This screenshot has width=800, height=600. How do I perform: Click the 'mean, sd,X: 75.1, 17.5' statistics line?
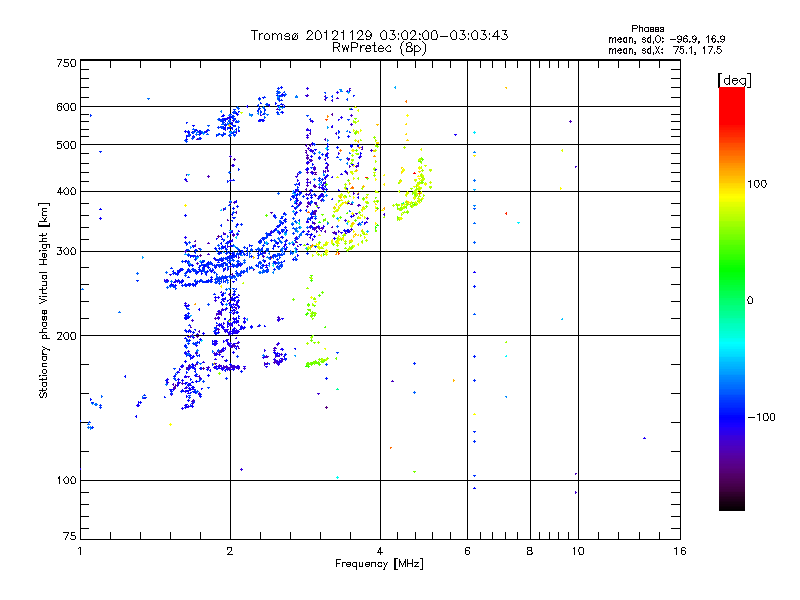pyautogui.click(x=665, y=50)
